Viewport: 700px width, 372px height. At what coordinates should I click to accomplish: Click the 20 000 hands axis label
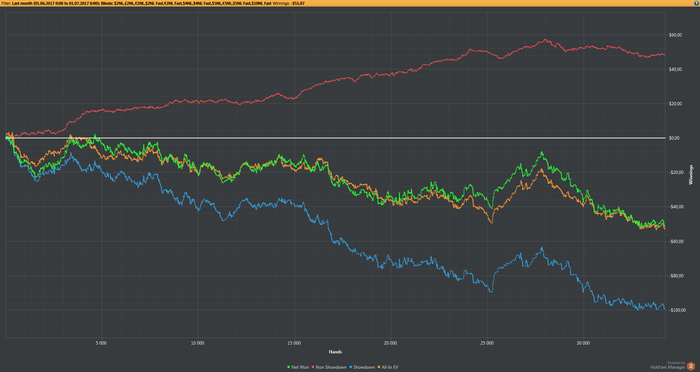point(390,343)
